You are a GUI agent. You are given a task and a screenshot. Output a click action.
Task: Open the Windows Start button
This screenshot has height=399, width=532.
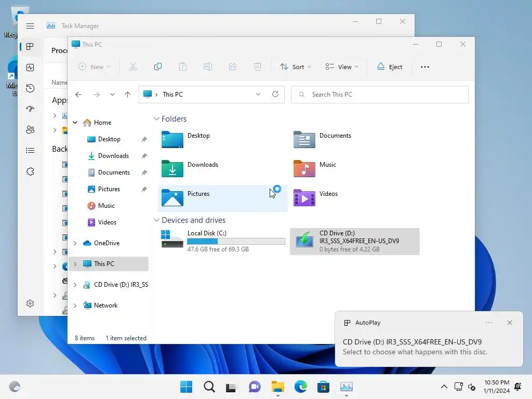[187, 387]
